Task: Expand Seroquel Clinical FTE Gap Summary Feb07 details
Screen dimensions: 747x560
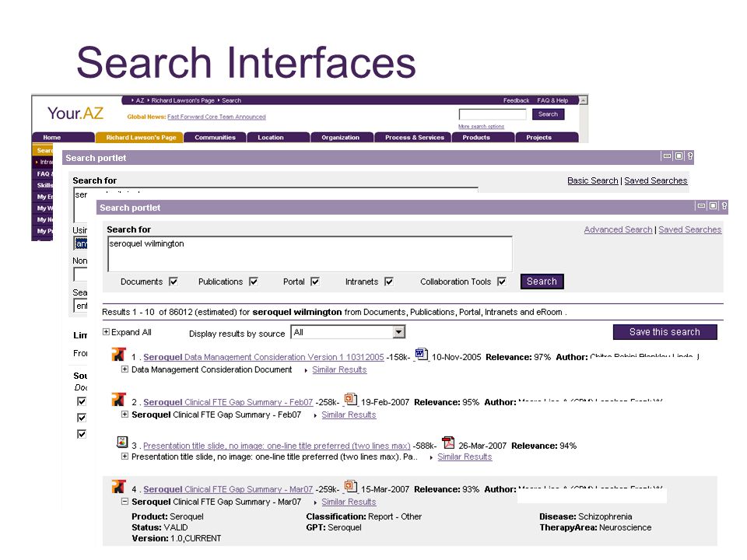Action: pos(124,415)
